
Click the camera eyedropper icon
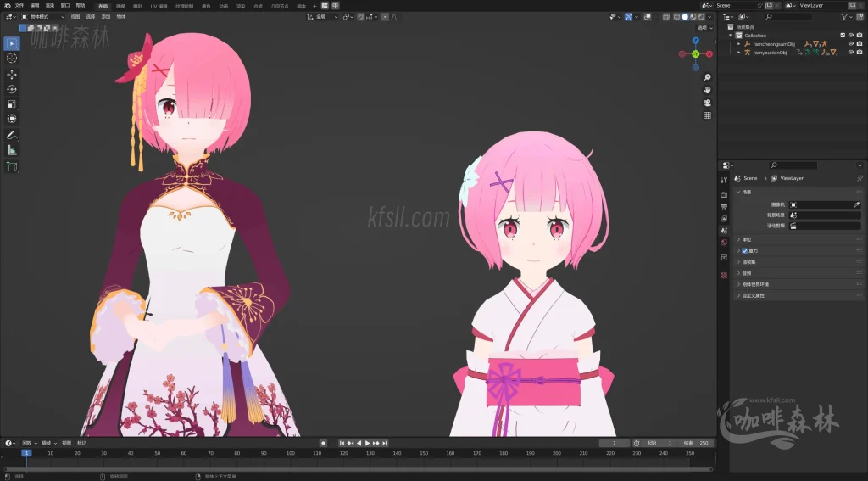pos(856,204)
